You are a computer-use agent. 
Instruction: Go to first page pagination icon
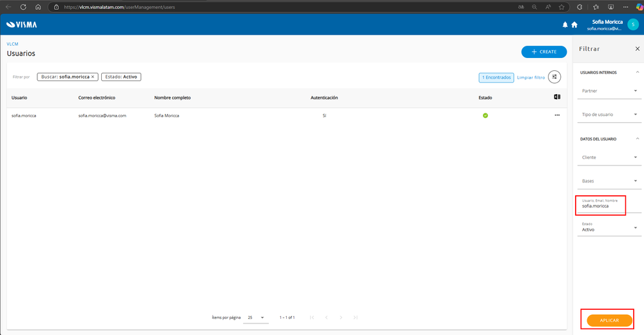[312, 318]
